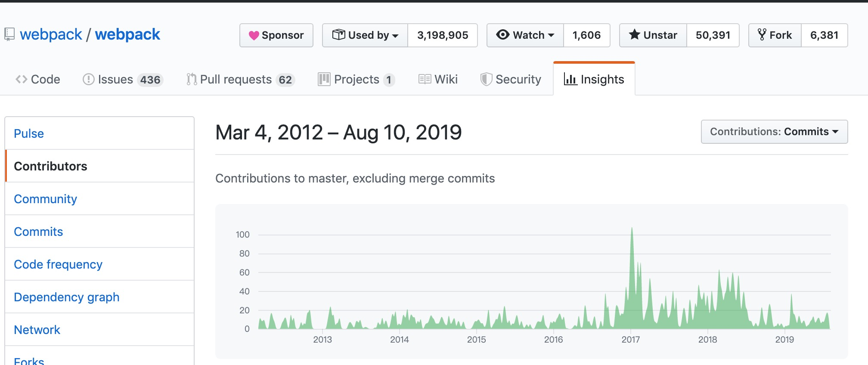Click the Projects count badge 1
Screen dimensions: 868x365
point(389,80)
